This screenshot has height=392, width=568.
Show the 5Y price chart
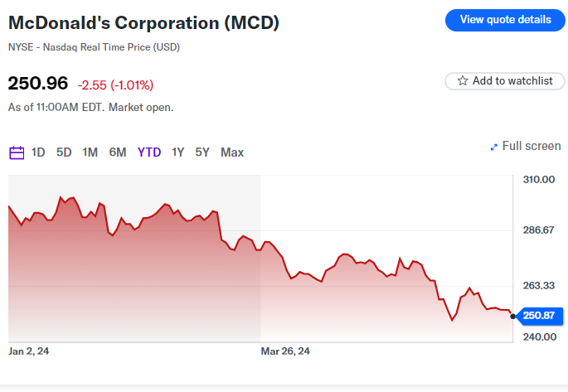click(x=202, y=152)
